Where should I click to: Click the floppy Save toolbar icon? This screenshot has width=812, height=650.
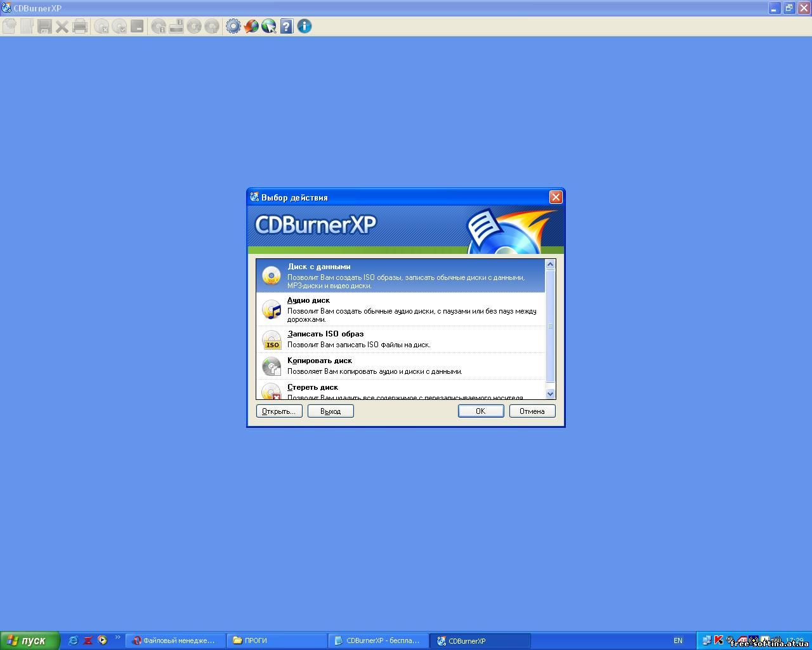(x=44, y=26)
